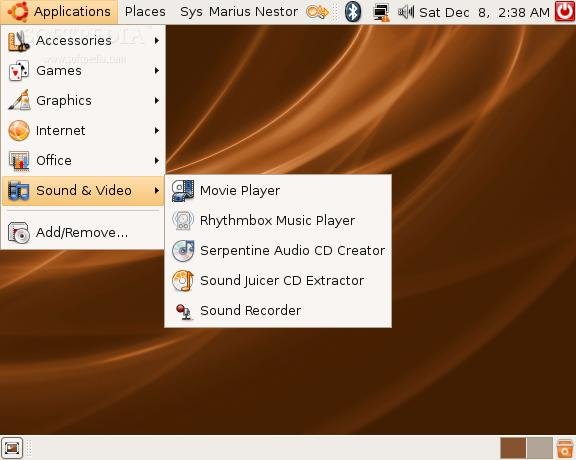Click the Ubuntu logo in the top panel
The height and width of the screenshot is (460, 576).
[17, 11]
